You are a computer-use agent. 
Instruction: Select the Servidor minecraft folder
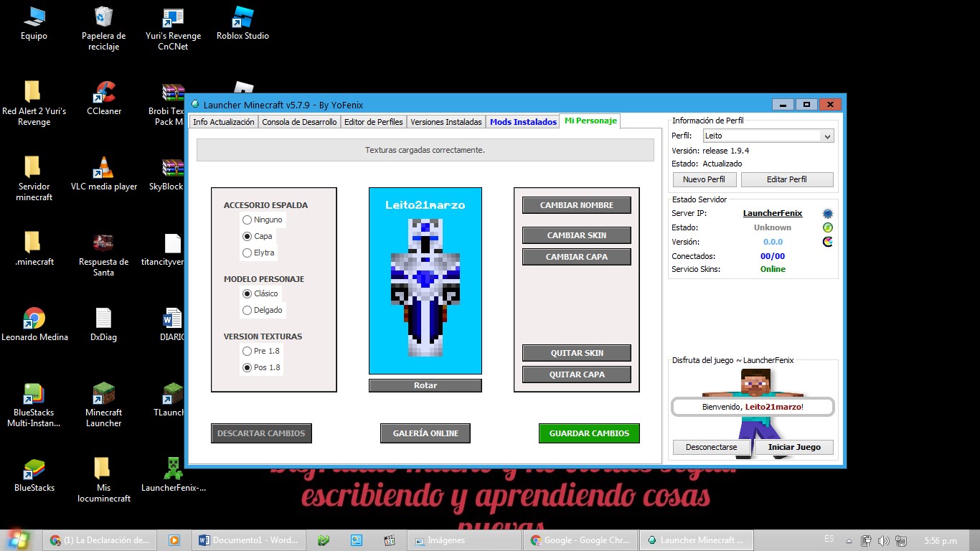tap(34, 179)
